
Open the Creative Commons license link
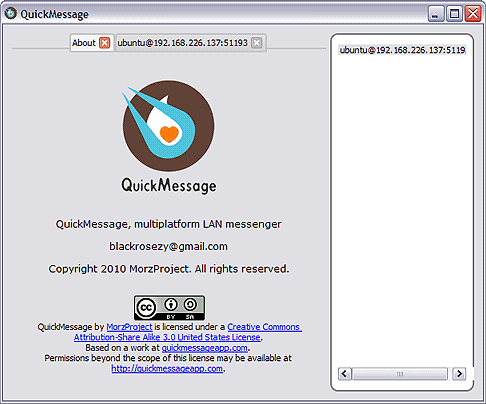click(264, 327)
